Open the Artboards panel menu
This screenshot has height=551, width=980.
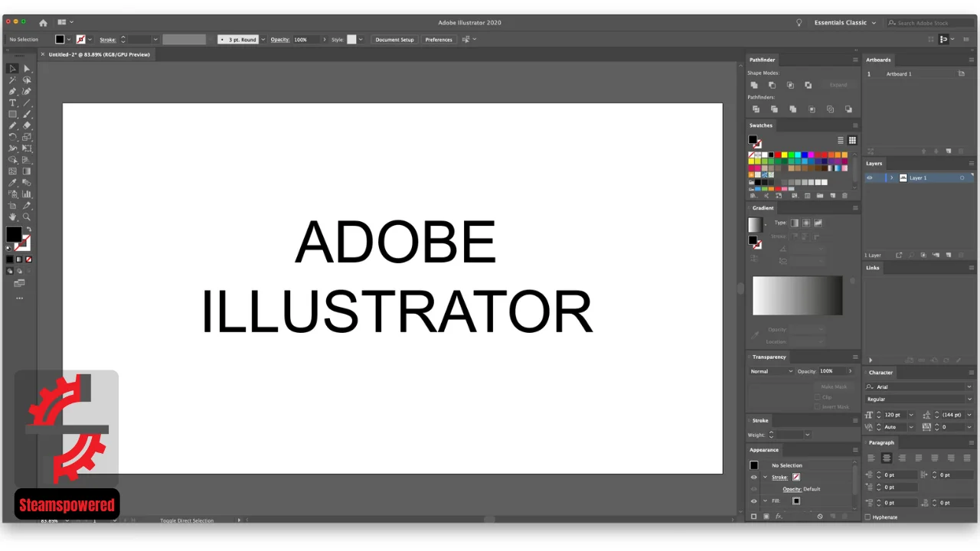[972, 60]
